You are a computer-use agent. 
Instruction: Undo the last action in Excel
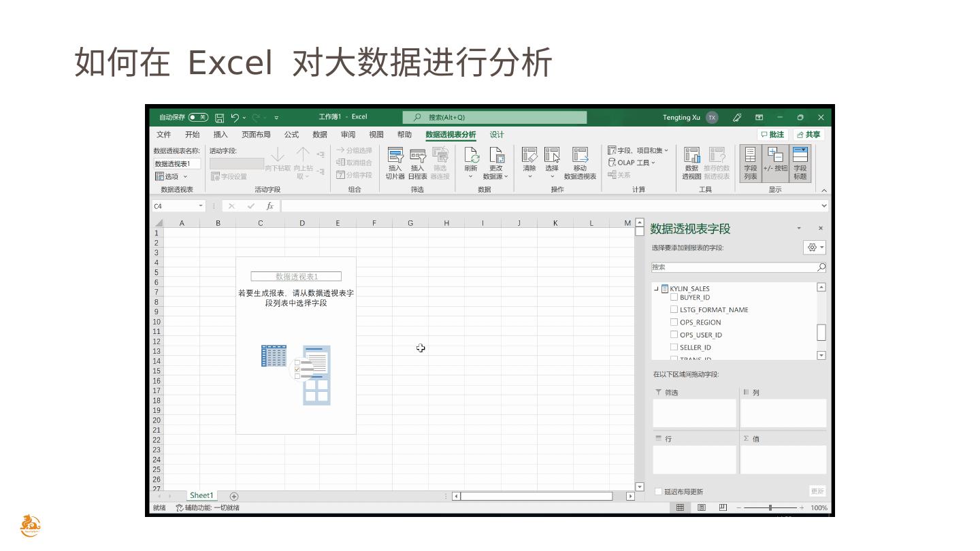click(x=235, y=118)
